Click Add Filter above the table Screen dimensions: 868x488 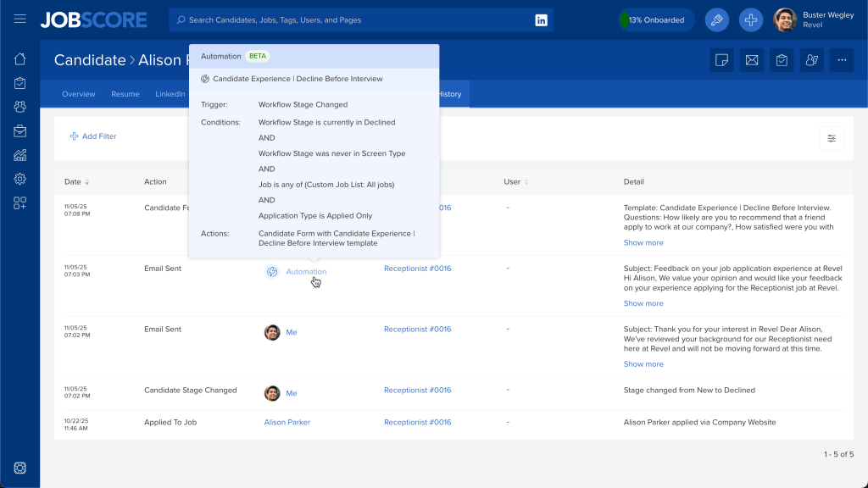pyautogui.click(x=93, y=136)
